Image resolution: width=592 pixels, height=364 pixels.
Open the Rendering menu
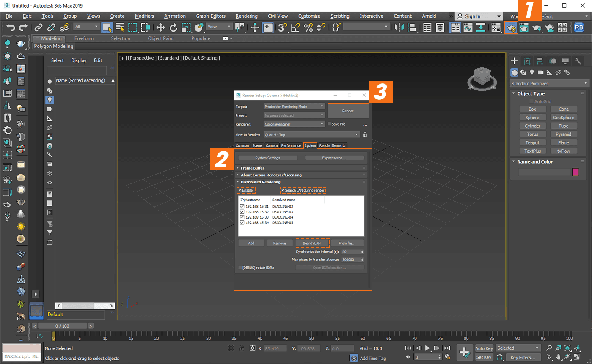247,16
